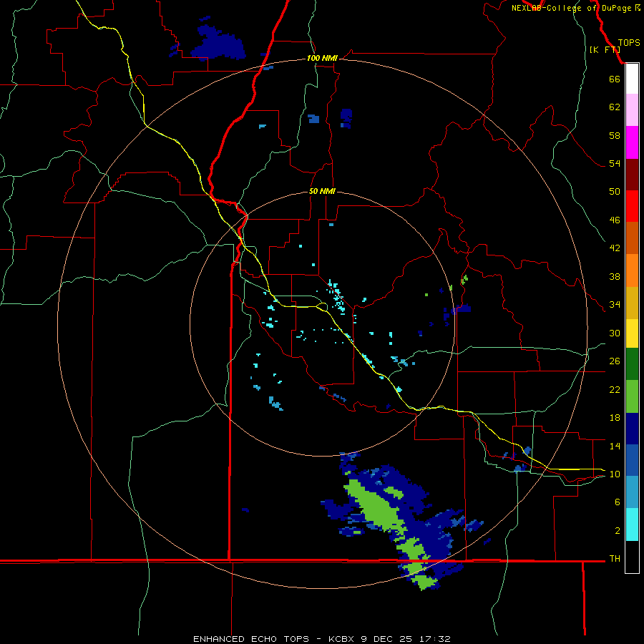Click the bright red 50 kft legend swatch
Viewport: 644px width, 644px height.
632,206
